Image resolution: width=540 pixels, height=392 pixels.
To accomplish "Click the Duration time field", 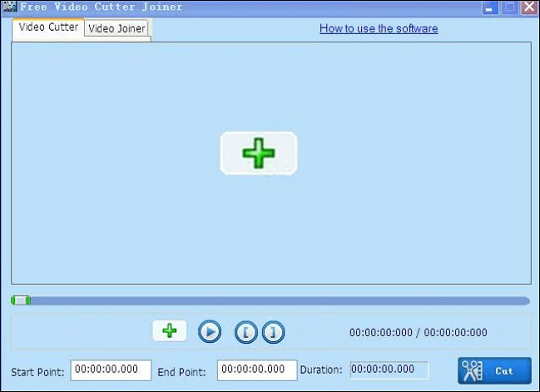I will pyautogui.click(x=389, y=370).
